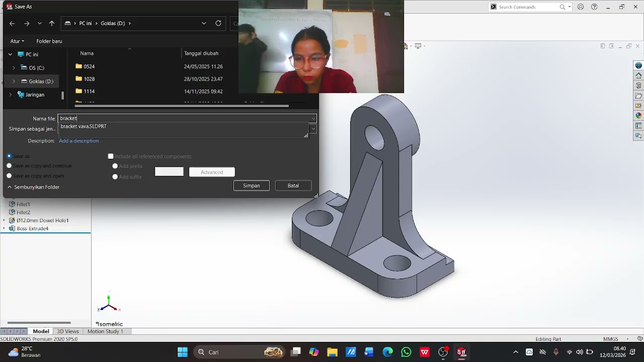Click the SOLIDWORKS login user icon
Viewport: 644px width, 362px height.
pyautogui.click(x=581, y=7)
